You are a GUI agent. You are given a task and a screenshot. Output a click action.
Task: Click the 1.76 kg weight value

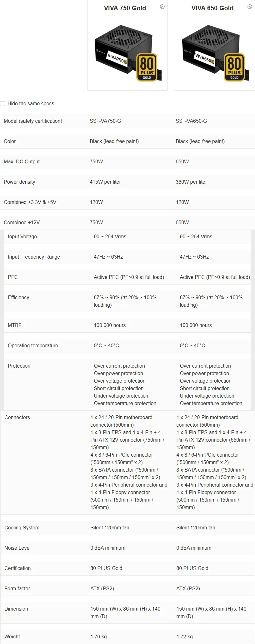(98, 637)
